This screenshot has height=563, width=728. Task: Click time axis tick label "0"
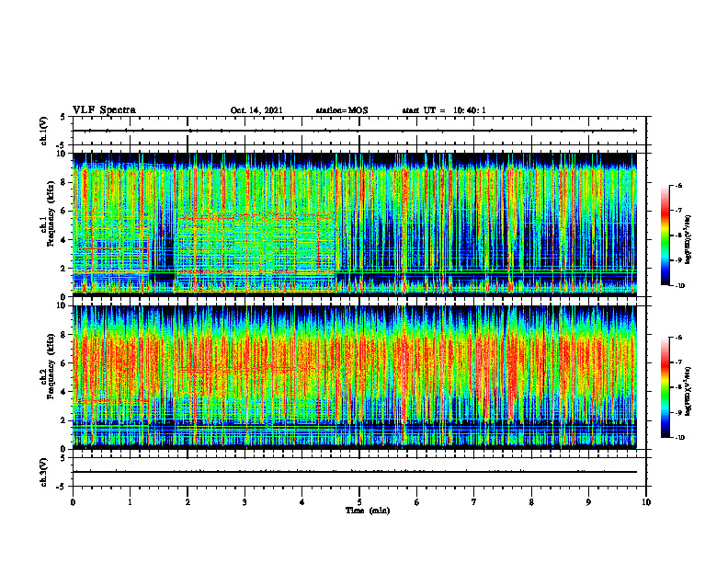click(73, 502)
